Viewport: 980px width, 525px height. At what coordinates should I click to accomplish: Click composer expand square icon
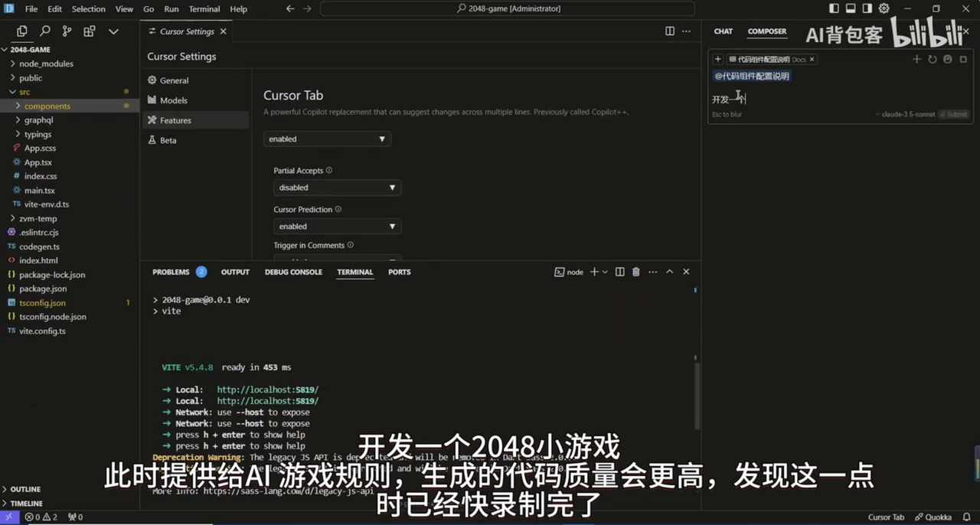click(964, 60)
